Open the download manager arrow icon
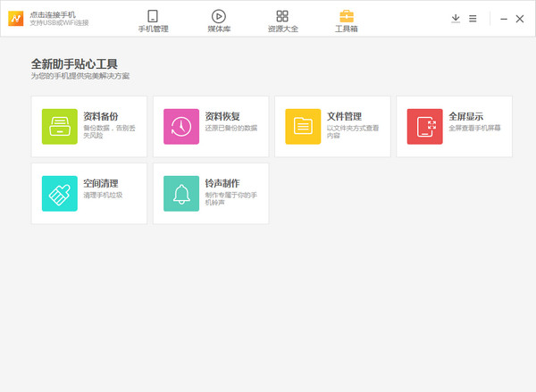 tap(456, 19)
